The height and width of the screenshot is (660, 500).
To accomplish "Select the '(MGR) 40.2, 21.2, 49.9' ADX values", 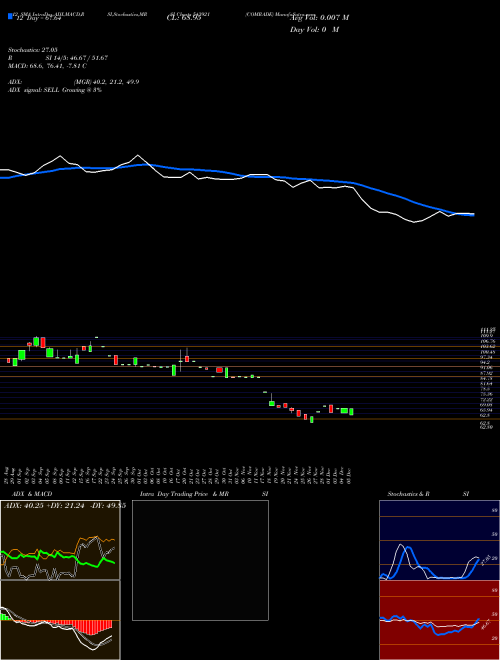I will pos(106,82).
